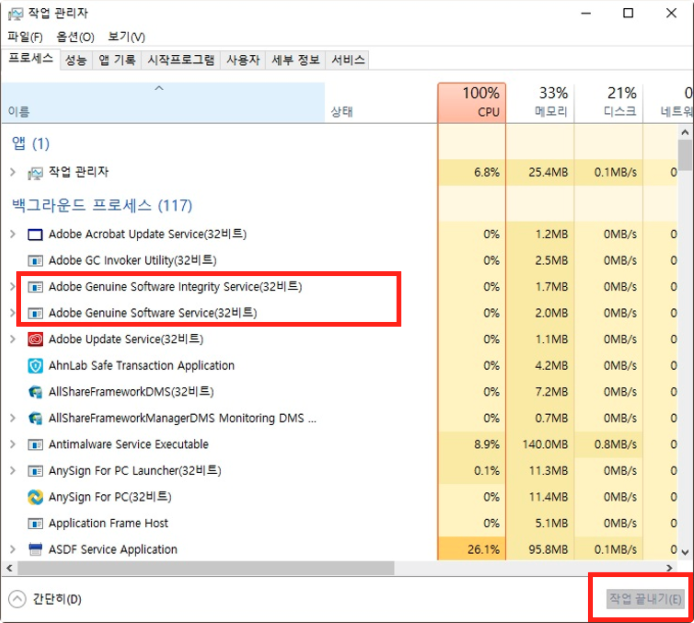Click the 8.9% CPU value for Antimalware

487,444
